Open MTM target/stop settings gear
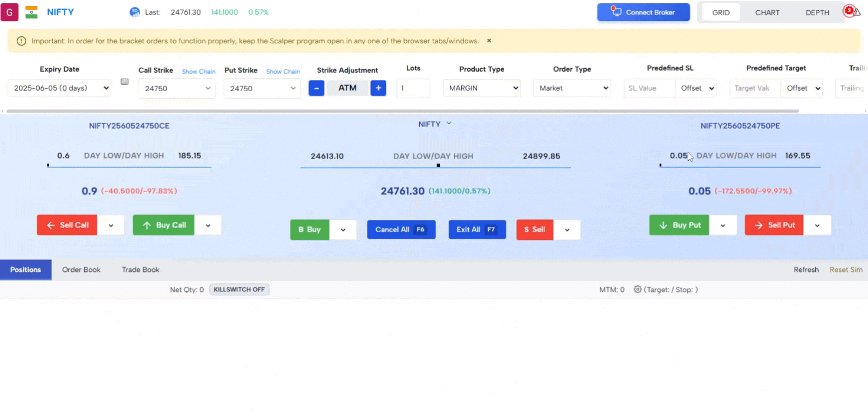 (637, 290)
